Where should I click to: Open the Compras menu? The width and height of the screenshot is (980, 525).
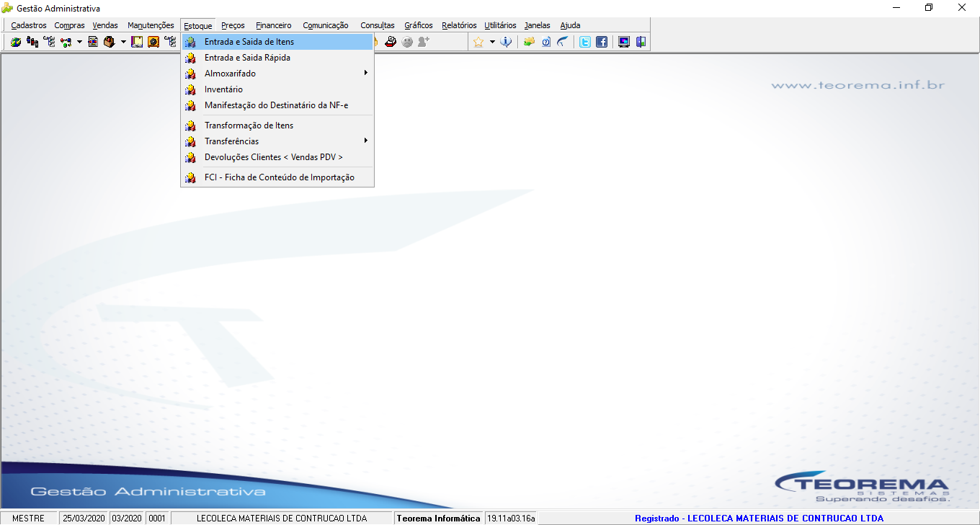(x=70, y=25)
